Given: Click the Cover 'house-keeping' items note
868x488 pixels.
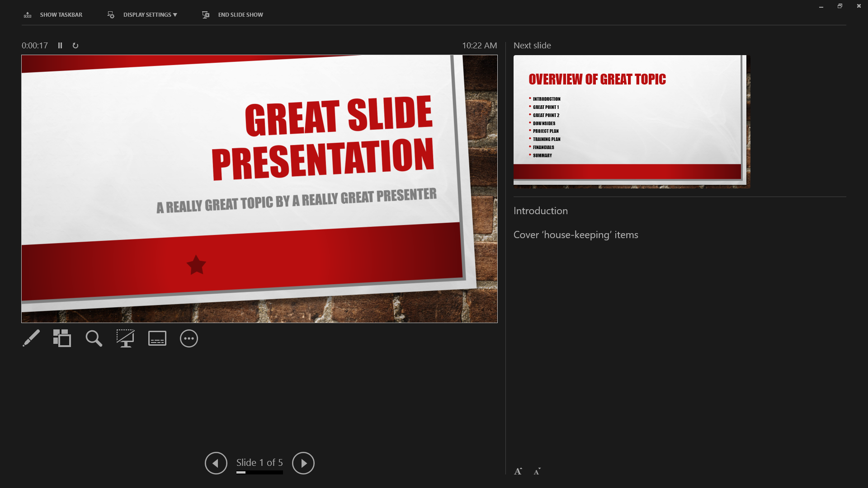Looking at the screenshot, I should tap(576, 235).
